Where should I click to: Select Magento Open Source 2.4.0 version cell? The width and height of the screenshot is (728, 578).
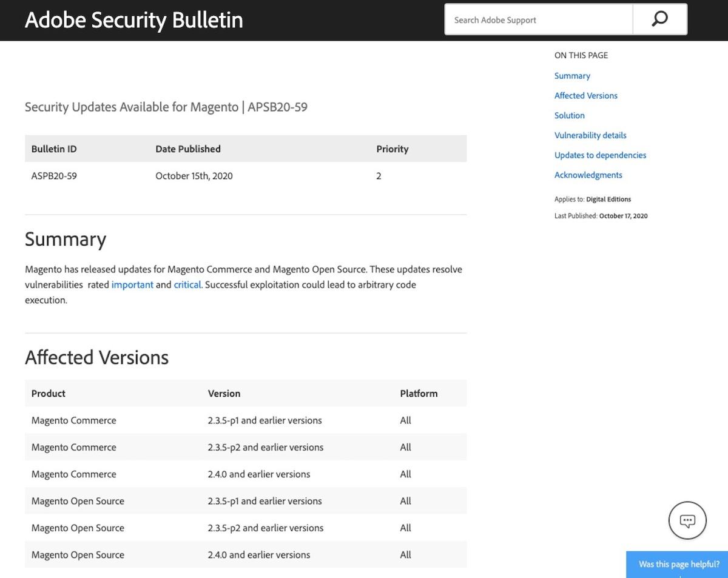(259, 555)
